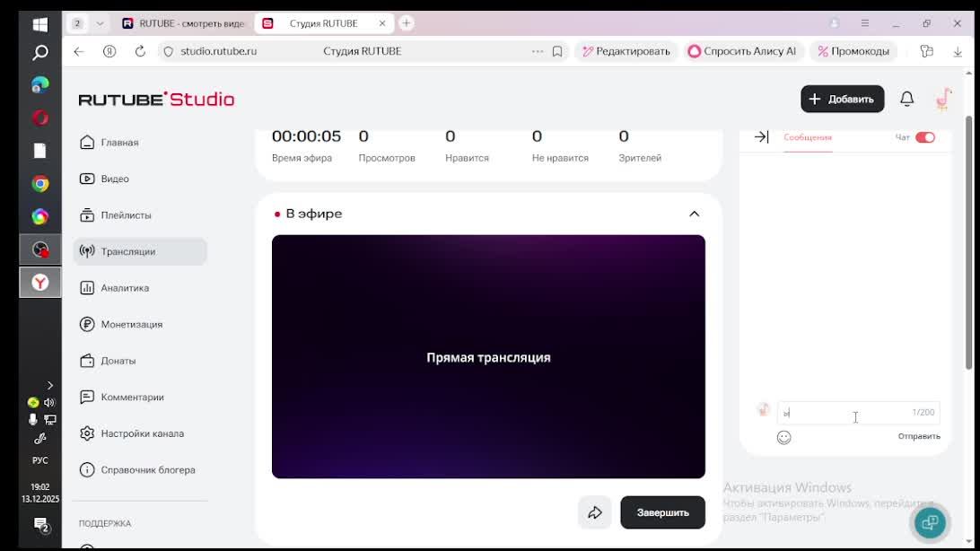Open the Windows notification center icon
Viewport: 980px width, 551px height.
41,525
